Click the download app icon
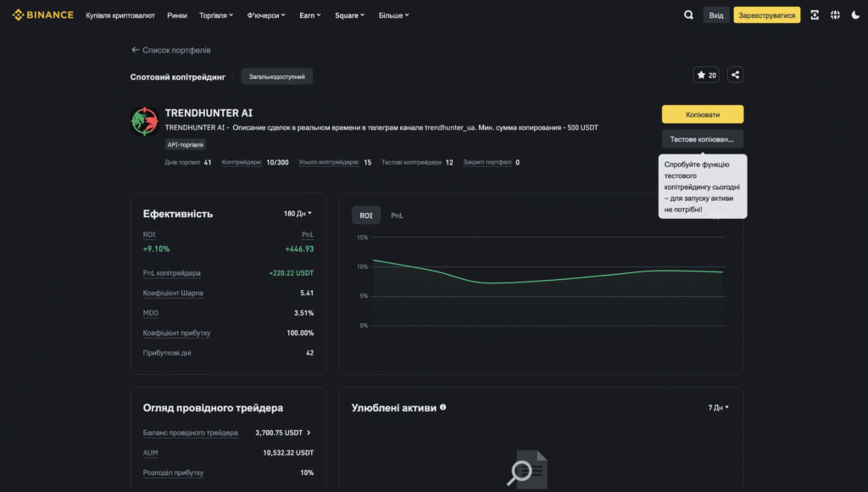 pyautogui.click(x=815, y=15)
